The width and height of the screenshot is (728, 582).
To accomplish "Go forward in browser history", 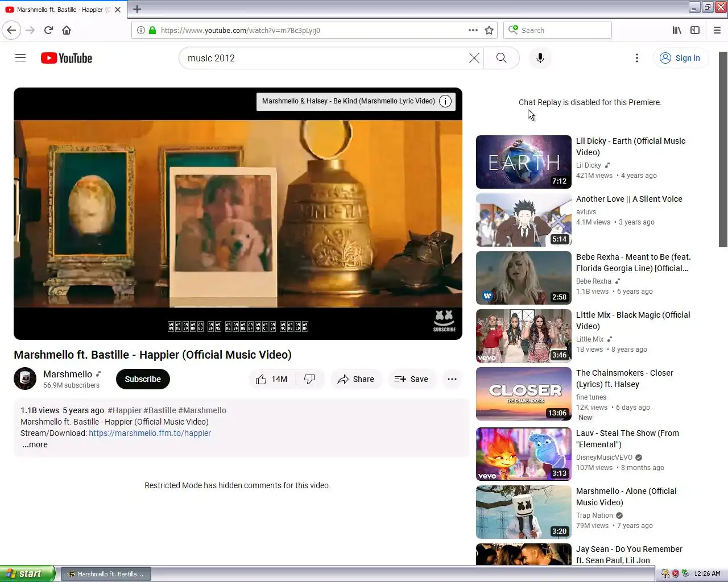I will (30, 30).
